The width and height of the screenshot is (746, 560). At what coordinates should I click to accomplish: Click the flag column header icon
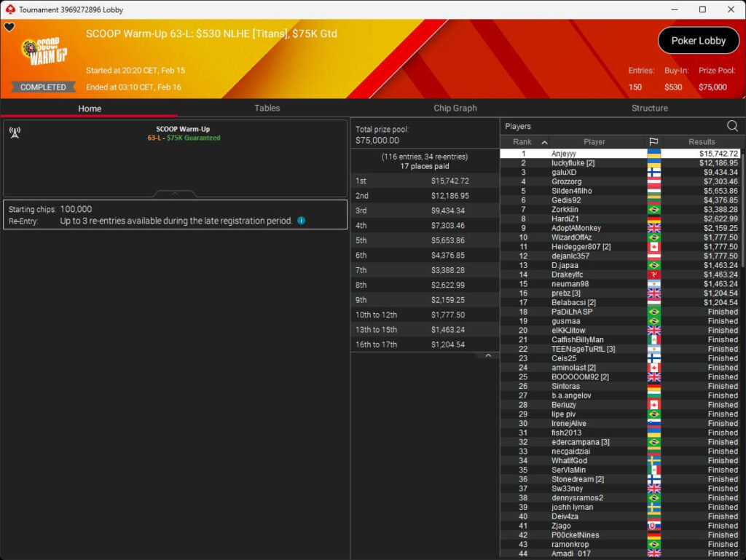tap(653, 142)
